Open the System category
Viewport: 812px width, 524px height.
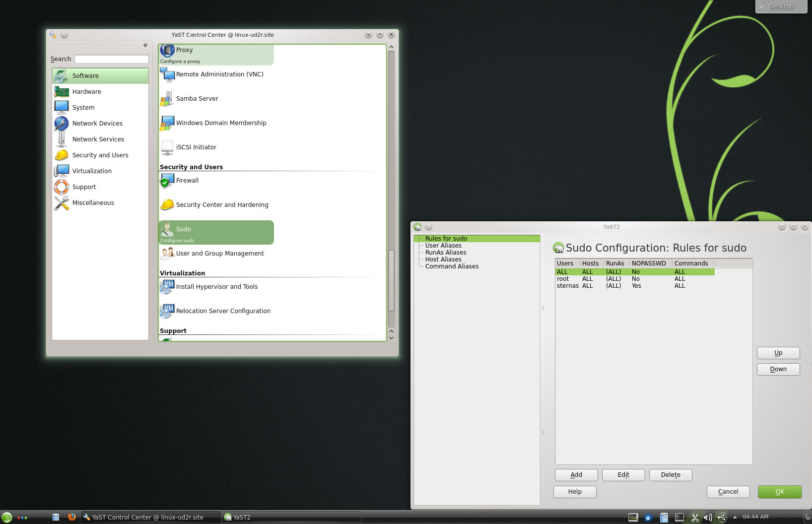(x=100, y=108)
